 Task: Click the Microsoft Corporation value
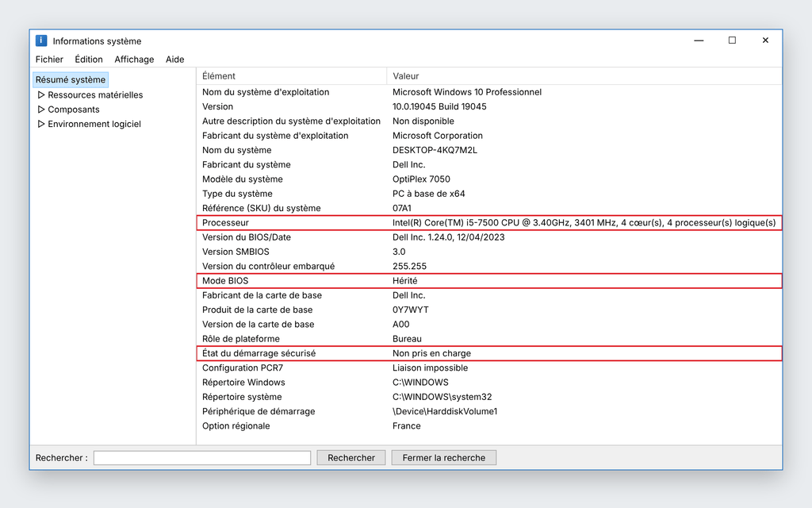[438, 135]
